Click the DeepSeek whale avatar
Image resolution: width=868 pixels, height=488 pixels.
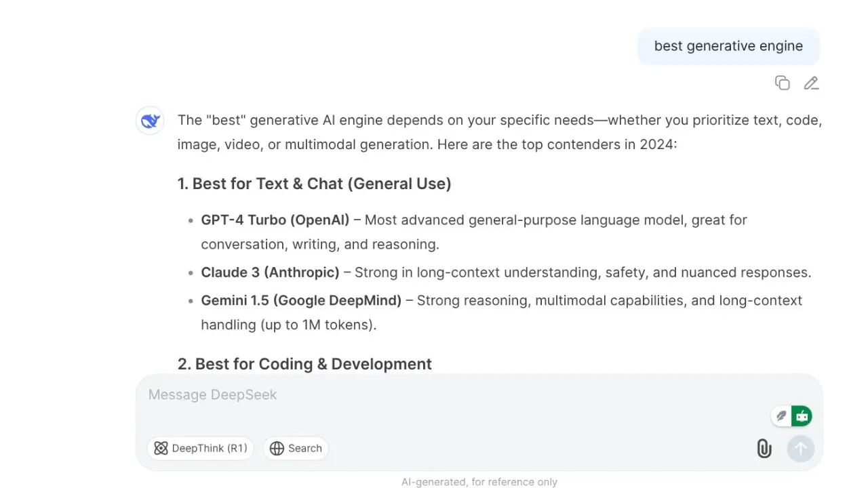tap(150, 121)
